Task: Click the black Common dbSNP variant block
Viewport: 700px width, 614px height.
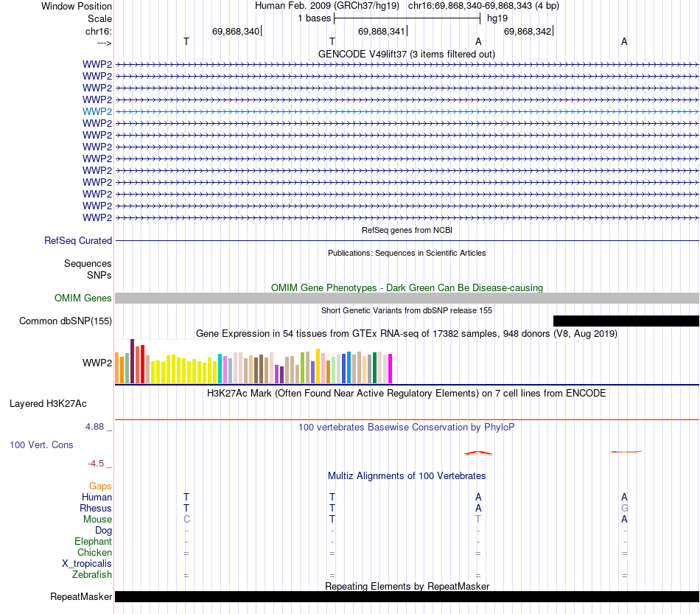Action: [626, 321]
